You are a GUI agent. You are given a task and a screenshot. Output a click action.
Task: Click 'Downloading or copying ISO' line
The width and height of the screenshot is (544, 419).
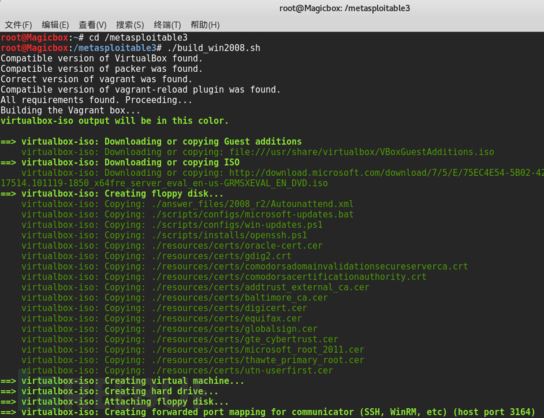[x=120, y=162]
